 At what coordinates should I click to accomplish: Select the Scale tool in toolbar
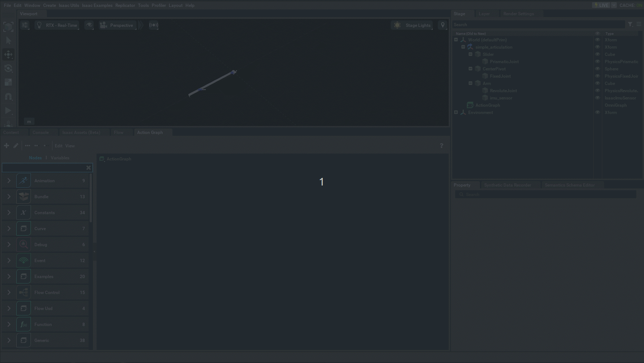[x=8, y=82]
